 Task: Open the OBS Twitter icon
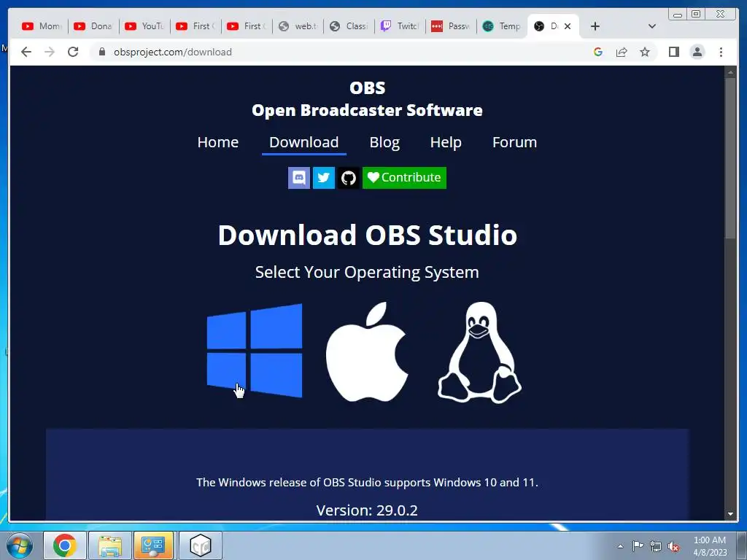(324, 178)
